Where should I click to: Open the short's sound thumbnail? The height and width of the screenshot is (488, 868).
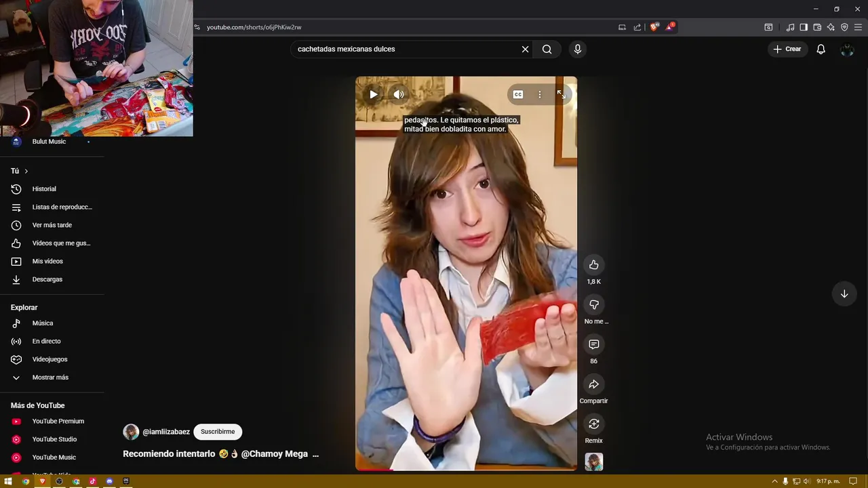(594, 462)
